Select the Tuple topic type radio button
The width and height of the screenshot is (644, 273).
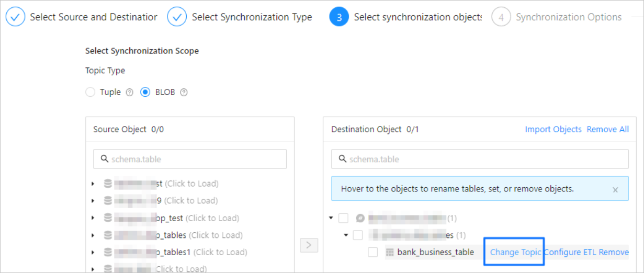click(91, 93)
